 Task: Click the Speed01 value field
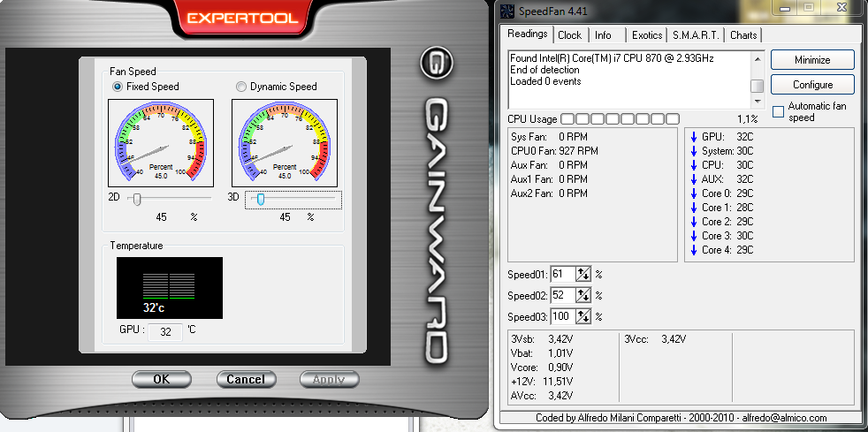click(x=562, y=273)
